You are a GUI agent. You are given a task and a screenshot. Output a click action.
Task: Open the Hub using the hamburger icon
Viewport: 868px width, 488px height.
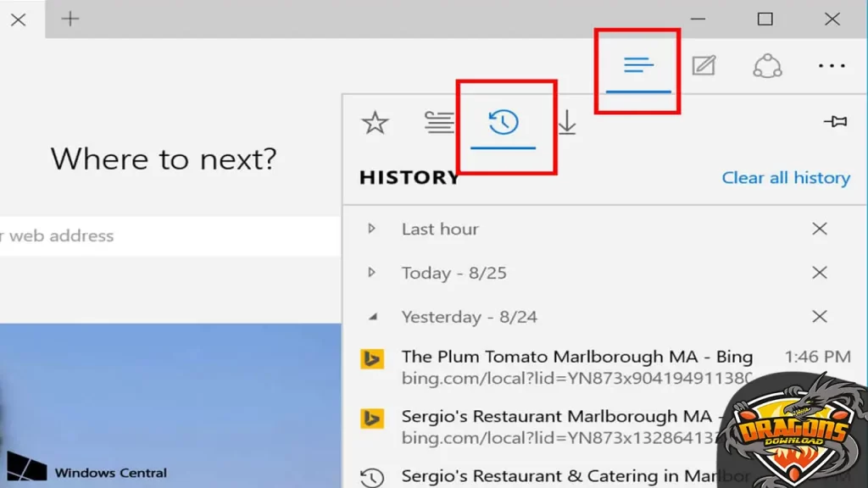pos(638,65)
